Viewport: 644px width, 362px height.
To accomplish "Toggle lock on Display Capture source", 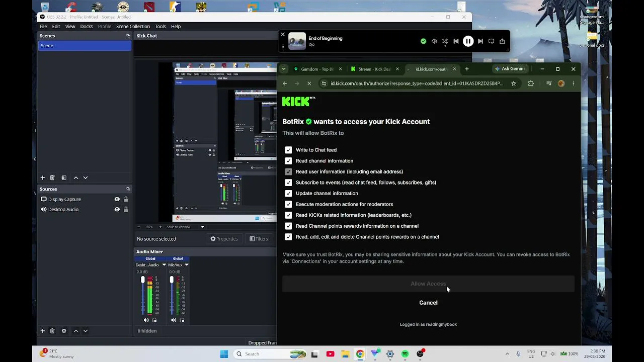I will pos(126,199).
